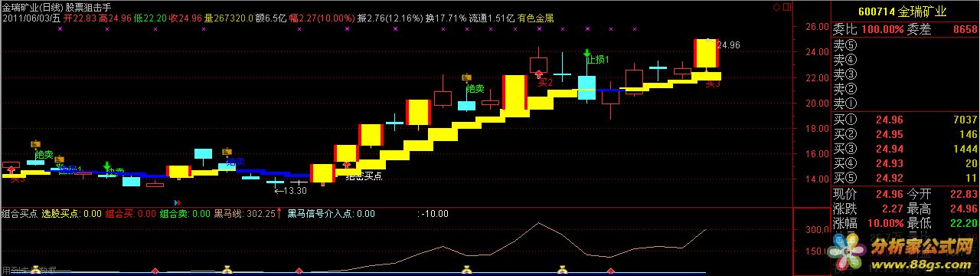Select the 买① bid row at 24.96
980x276 pixels.
[x=906, y=120]
